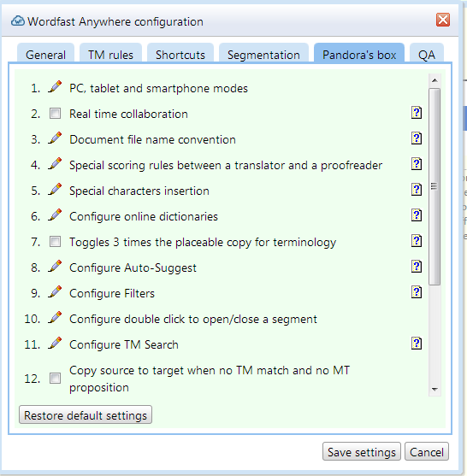Screen dimensions: 467x476
Task: Open the Configure online dictionaries pencil icon
Action: [55, 215]
